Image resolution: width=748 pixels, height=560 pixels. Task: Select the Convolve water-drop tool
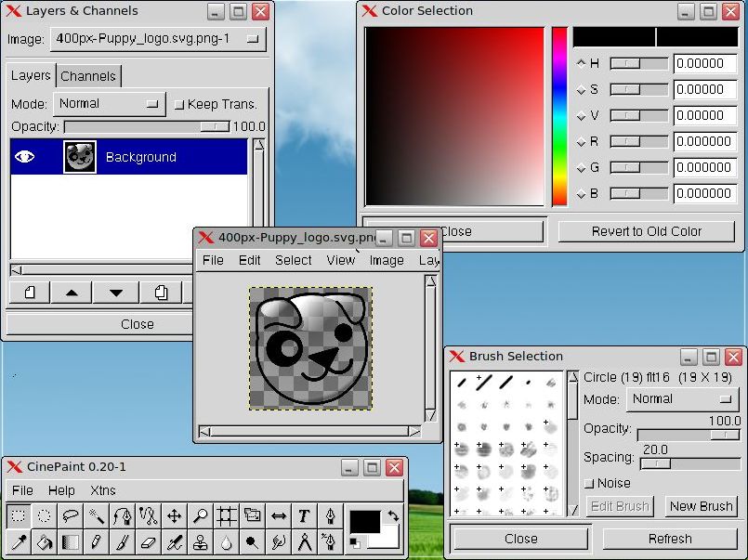coord(226,541)
